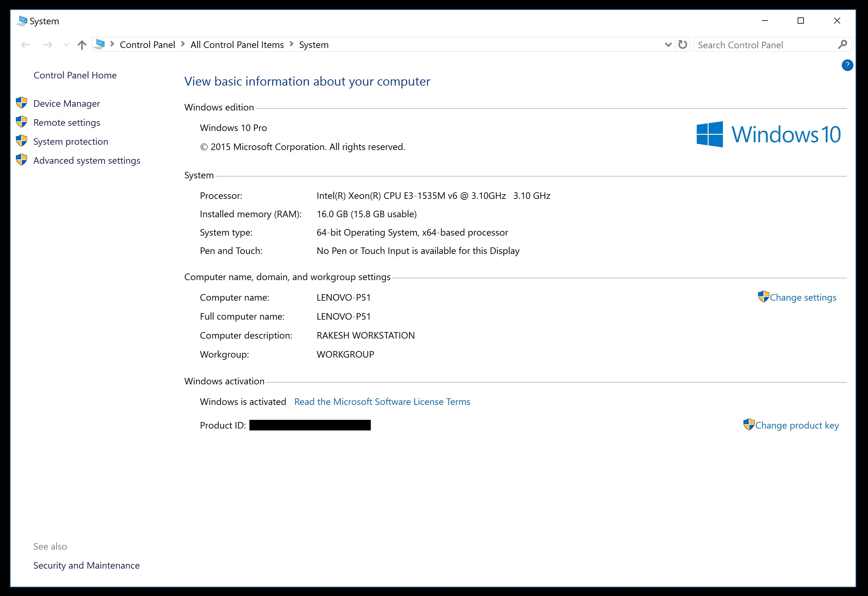
Task: Click the shield icon beside Change product key
Action: point(748,425)
